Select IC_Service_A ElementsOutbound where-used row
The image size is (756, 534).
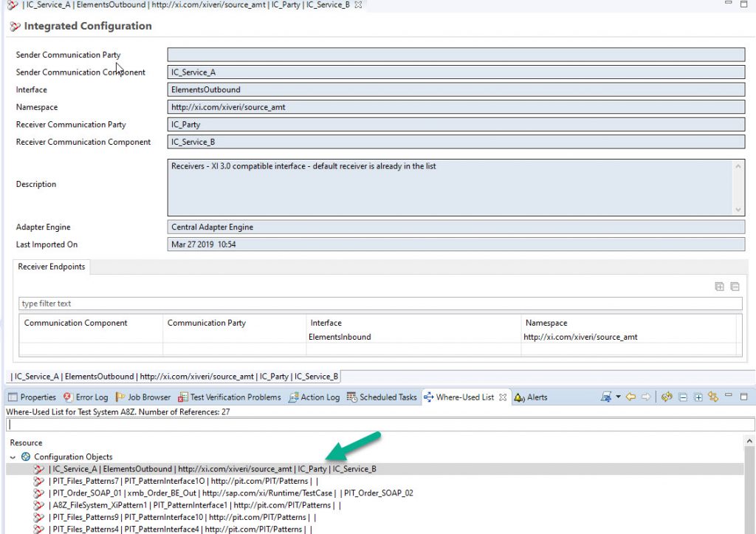pyautogui.click(x=374, y=469)
